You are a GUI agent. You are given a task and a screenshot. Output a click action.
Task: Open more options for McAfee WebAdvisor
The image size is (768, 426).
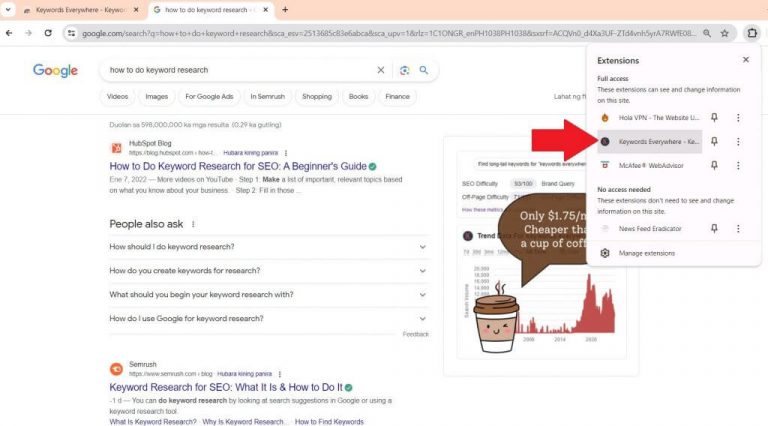pyautogui.click(x=738, y=166)
